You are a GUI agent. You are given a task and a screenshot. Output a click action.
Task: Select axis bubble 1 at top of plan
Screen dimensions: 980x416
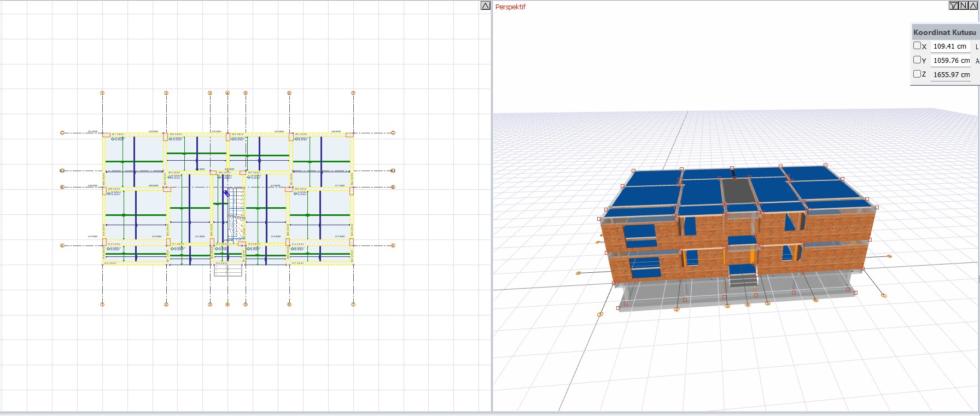click(102, 93)
